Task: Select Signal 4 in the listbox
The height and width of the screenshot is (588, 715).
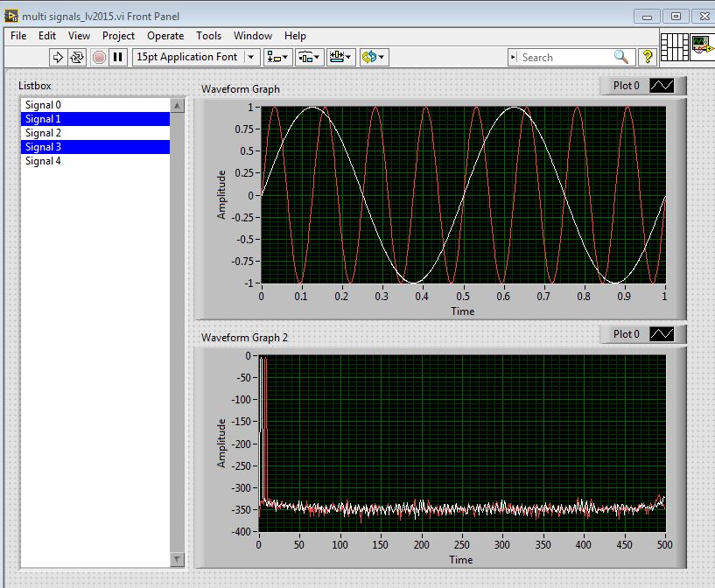Action: click(95, 161)
